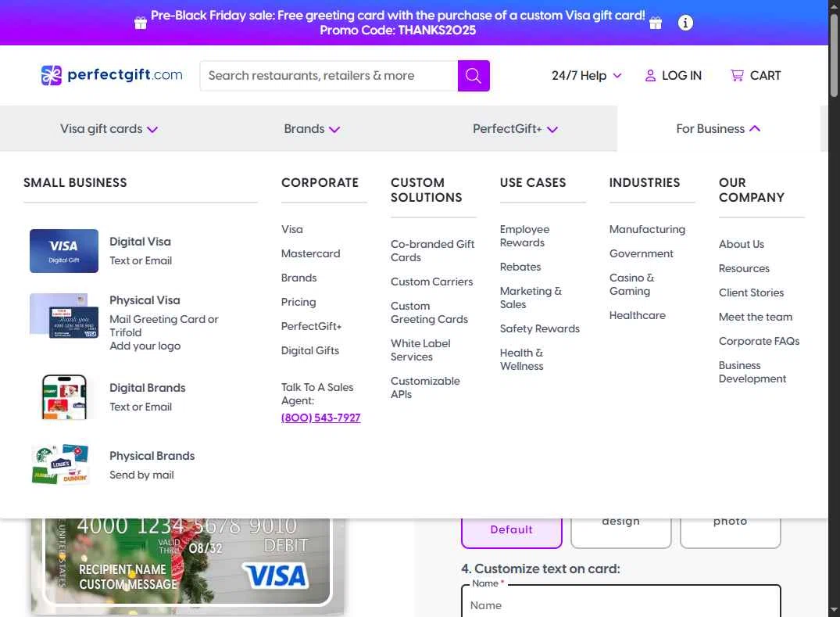Open Physical Visa option
Image resolution: width=840 pixels, height=617 pixels.
click(x=164, y=323)
